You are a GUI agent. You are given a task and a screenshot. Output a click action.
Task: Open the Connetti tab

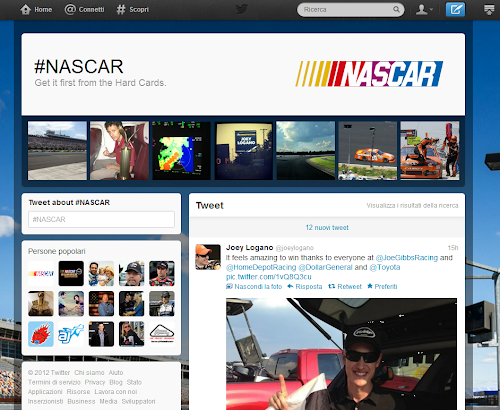(85, 9)
